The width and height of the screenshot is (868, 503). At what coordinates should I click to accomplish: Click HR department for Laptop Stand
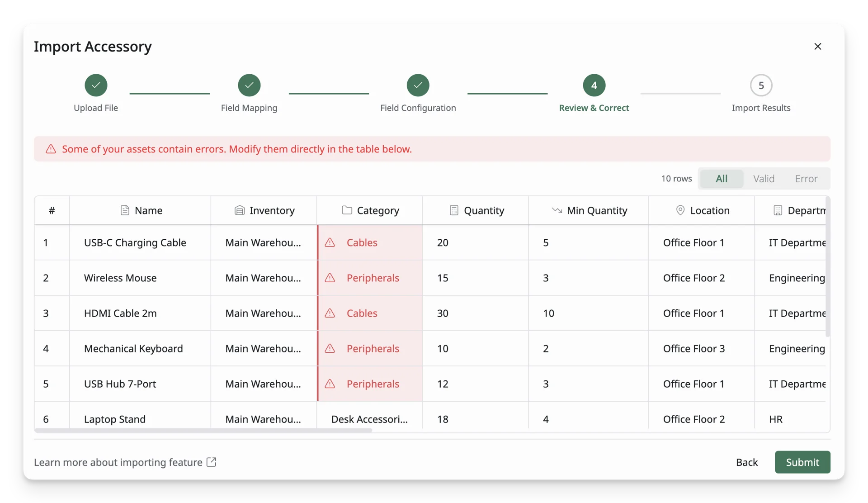790,416
